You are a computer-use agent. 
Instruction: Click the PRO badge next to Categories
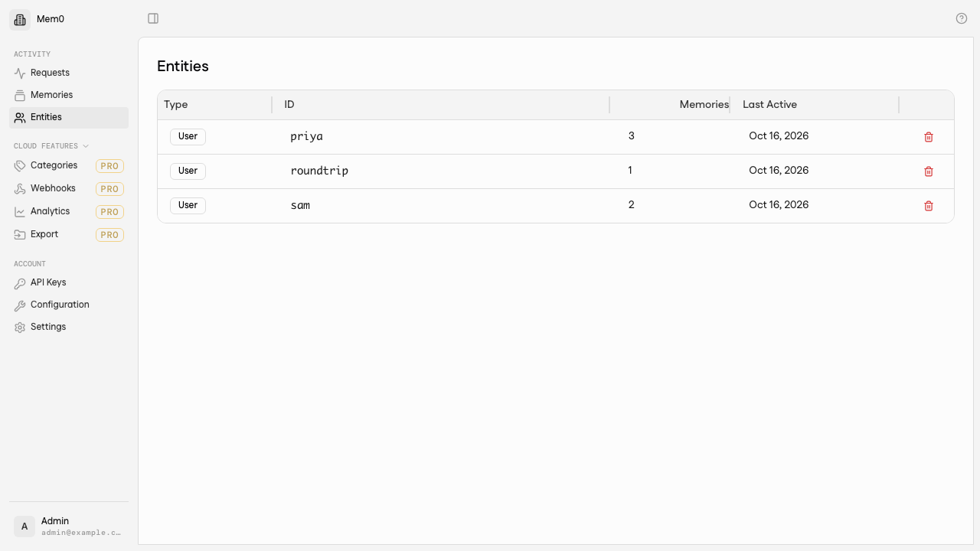[x=109, y=166]
